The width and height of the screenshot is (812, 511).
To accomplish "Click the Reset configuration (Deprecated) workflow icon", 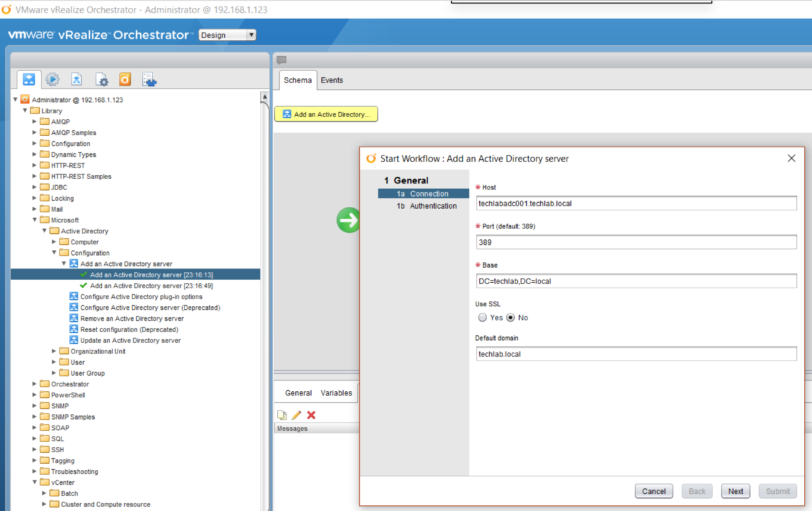I will tap(74, 329).
